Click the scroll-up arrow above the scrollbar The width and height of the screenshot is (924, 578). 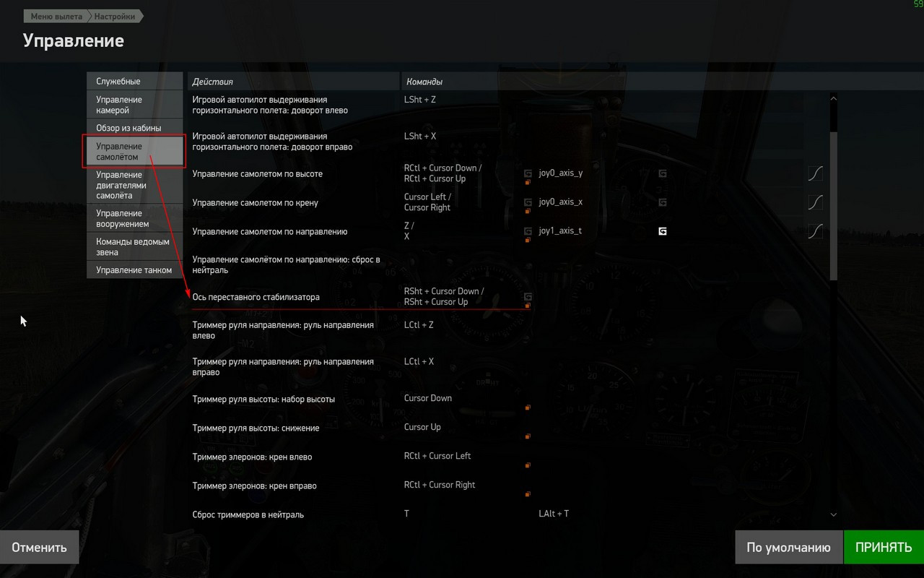click(834, 99)
